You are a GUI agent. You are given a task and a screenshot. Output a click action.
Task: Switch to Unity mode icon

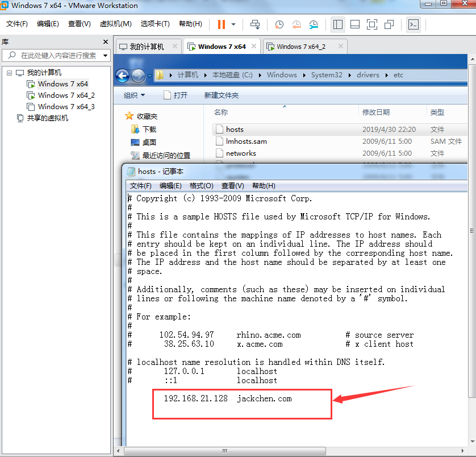pos(389,24)
